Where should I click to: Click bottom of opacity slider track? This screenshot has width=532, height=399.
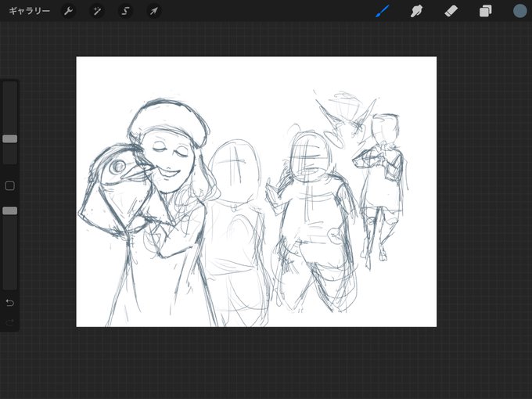pyautogui.click(x=10, y=286)
